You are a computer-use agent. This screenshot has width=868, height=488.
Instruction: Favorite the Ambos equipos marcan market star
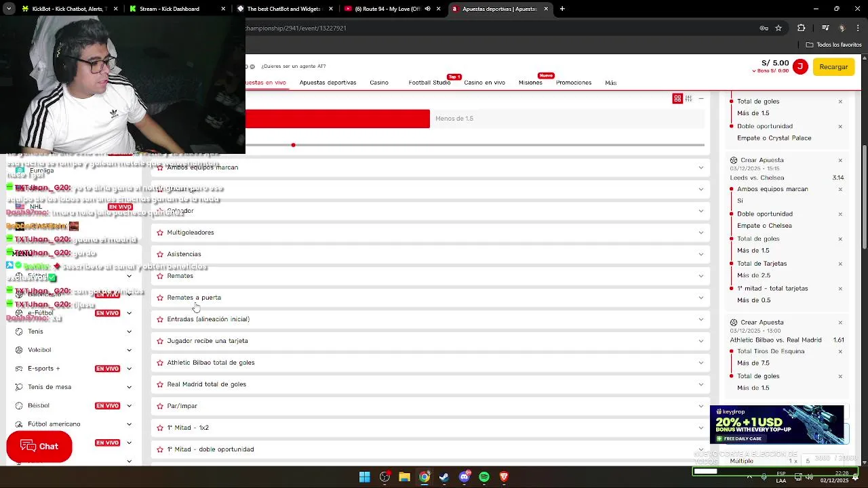click(160, 167)
